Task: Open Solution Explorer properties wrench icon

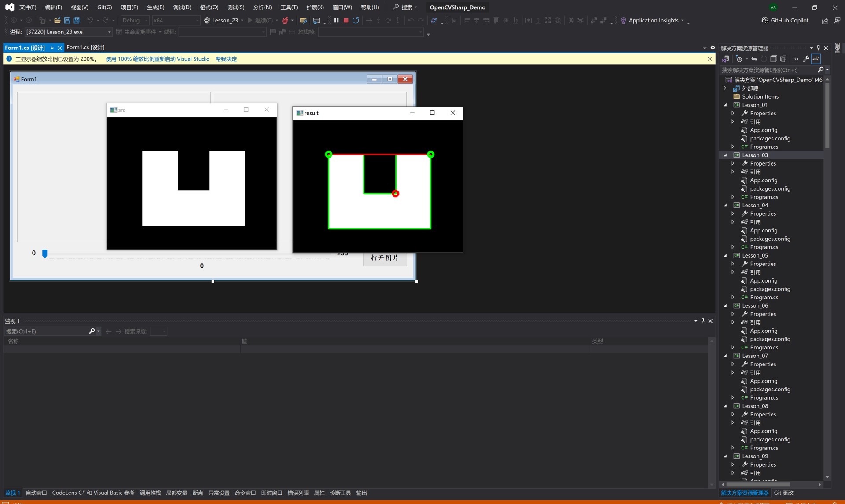Action: [x=806, y=59]
